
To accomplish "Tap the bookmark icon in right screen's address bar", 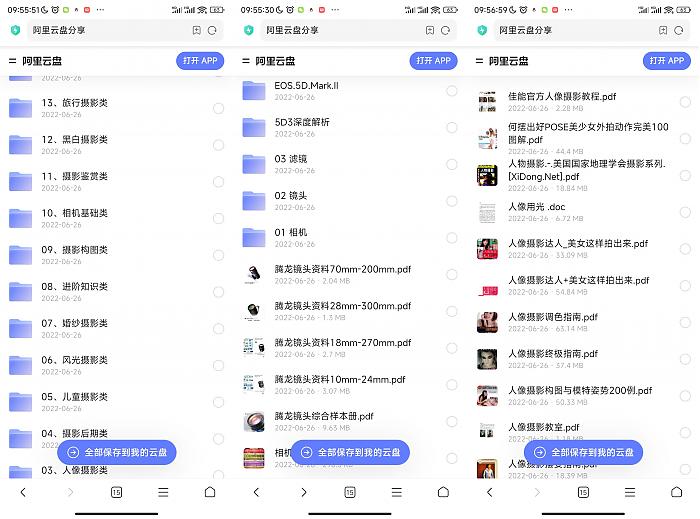I will [663, 30].
